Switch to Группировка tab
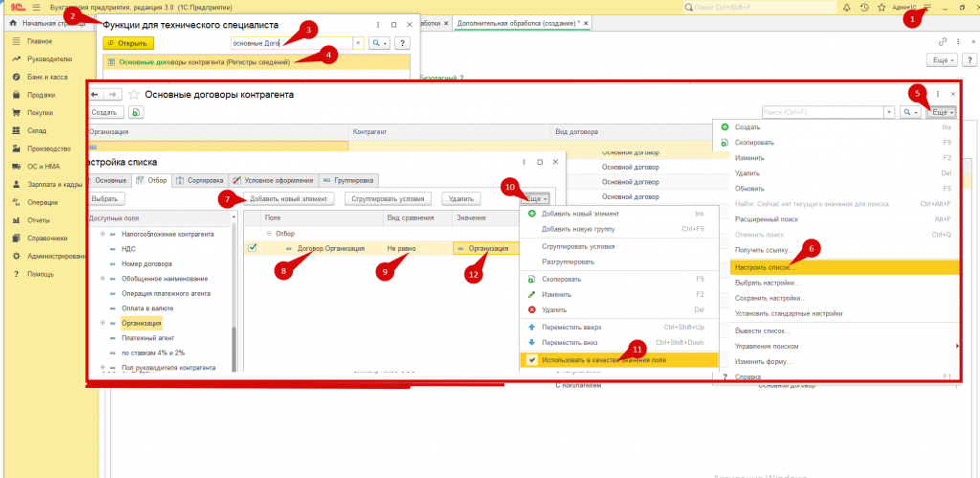This screenshot has height=478, width=980. point(348,180)
